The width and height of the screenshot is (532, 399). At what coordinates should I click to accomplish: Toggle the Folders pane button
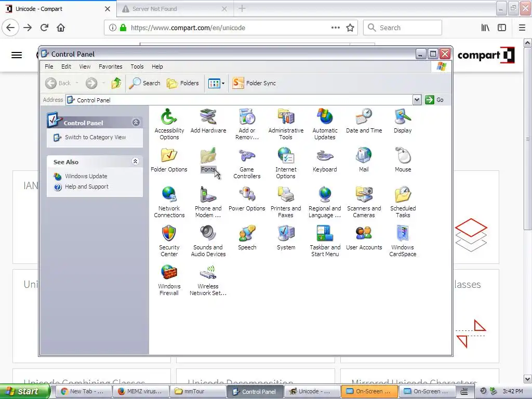(x=183, y=83)
